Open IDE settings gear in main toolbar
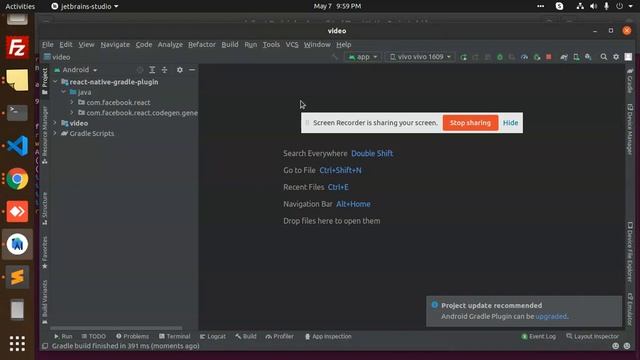 [x=616, y=57]
